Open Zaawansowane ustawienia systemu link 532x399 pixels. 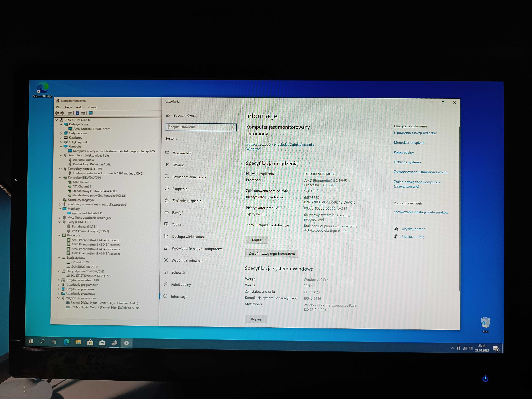click(421, 172)
